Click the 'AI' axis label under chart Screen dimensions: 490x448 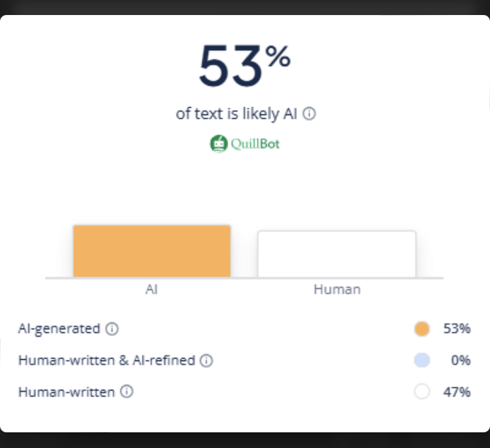151,289
